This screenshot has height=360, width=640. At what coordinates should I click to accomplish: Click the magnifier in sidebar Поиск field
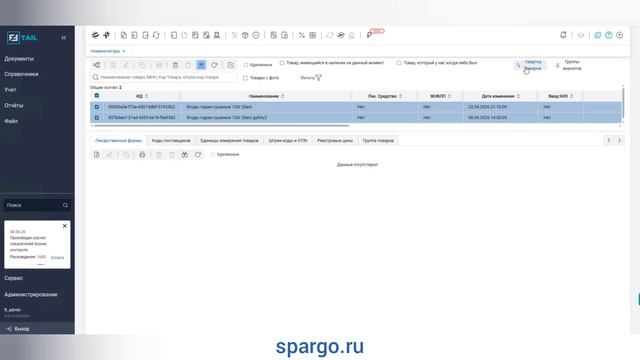click(65, 205)
